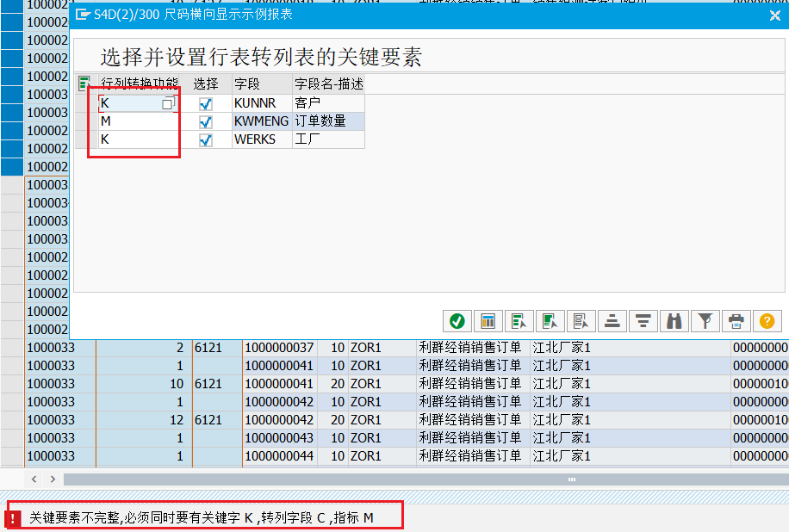Click the horizontal scrollbar thumb
The width and height of the screenshot is (789, 532).
426,479
